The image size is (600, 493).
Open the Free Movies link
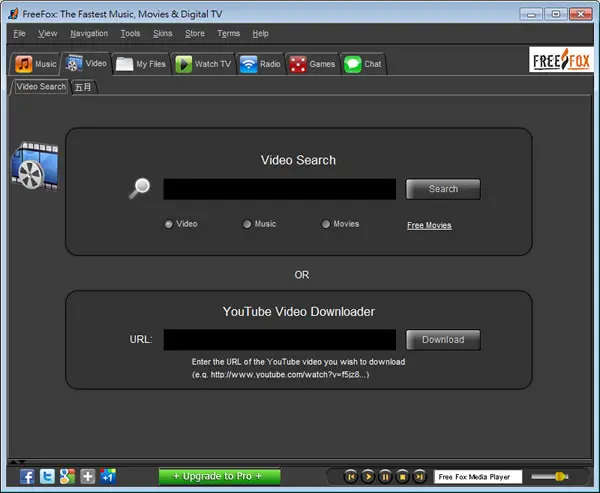pos(429,225)
